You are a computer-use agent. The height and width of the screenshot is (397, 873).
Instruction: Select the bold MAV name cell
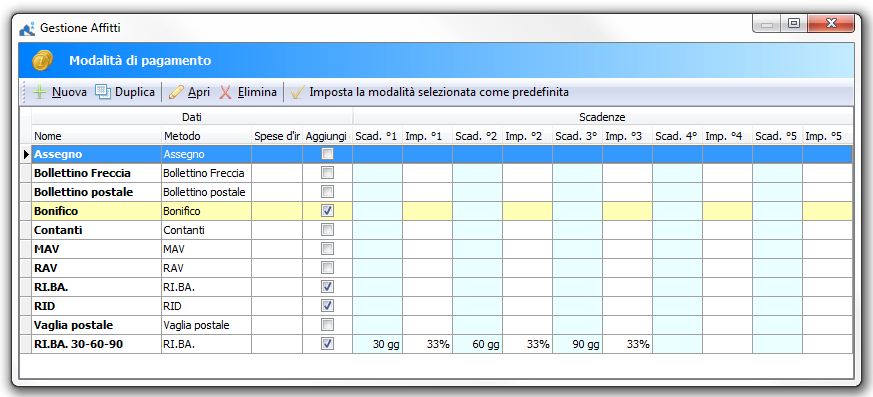(96, 249)
